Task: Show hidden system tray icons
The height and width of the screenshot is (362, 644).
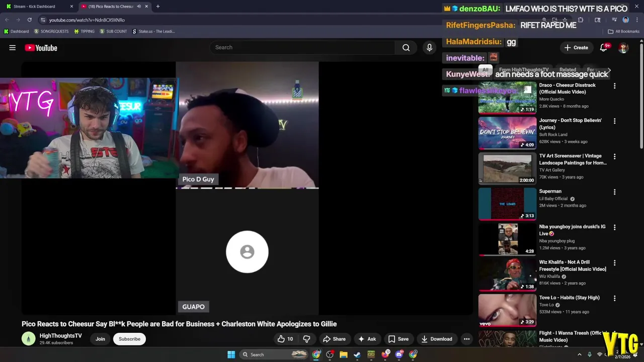Action: coord(579,354)
